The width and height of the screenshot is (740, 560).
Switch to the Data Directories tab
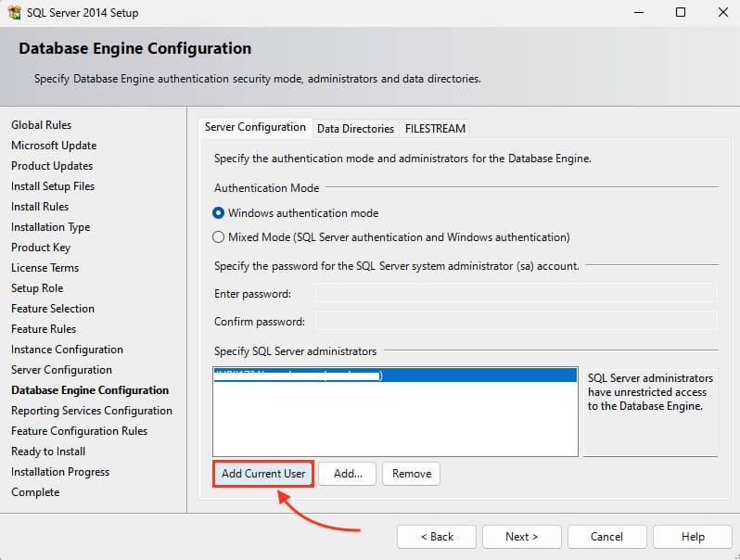pos(355,128)
